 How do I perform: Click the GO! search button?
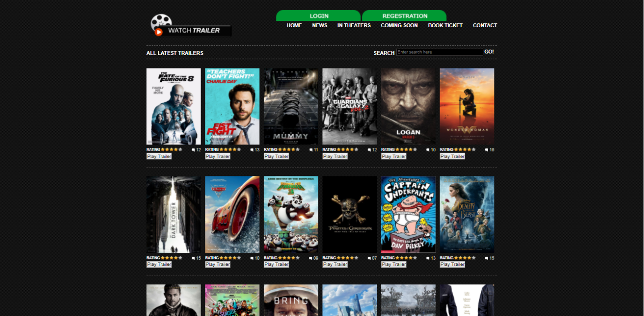click(x=489, y=52)
